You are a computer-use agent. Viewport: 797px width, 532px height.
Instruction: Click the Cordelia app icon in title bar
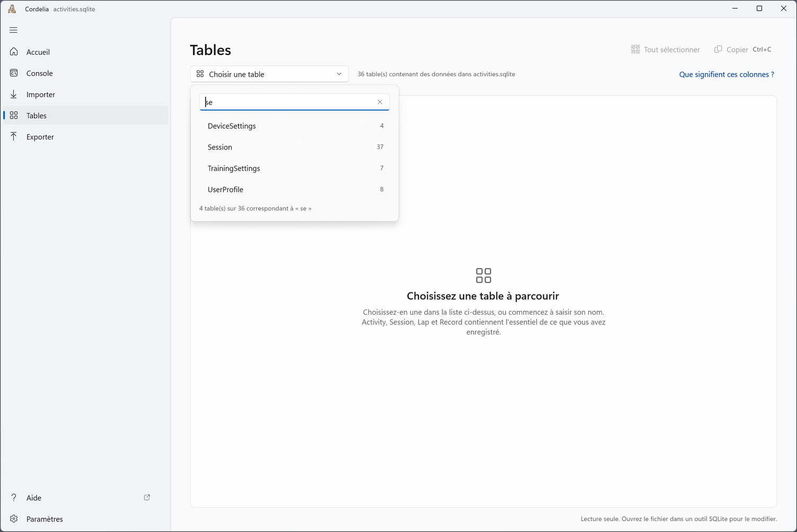(x=12, y=9)
